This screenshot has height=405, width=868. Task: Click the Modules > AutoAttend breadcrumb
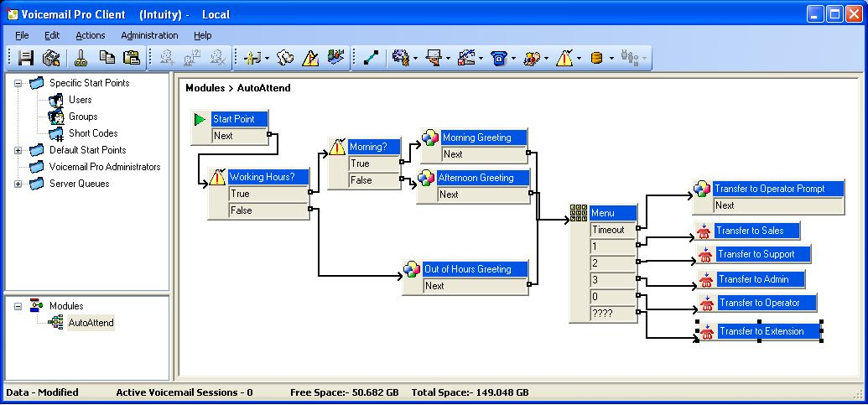(x=238, y=88)
